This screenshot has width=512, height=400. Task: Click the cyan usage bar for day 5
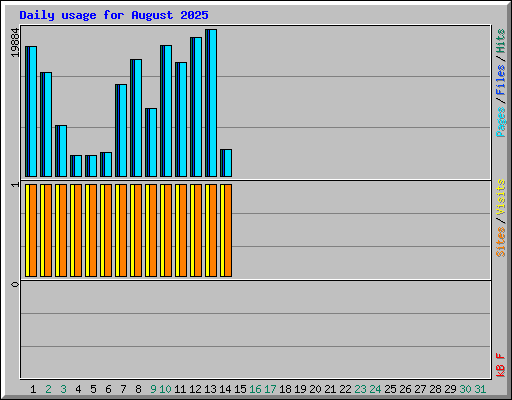(93, 166)
